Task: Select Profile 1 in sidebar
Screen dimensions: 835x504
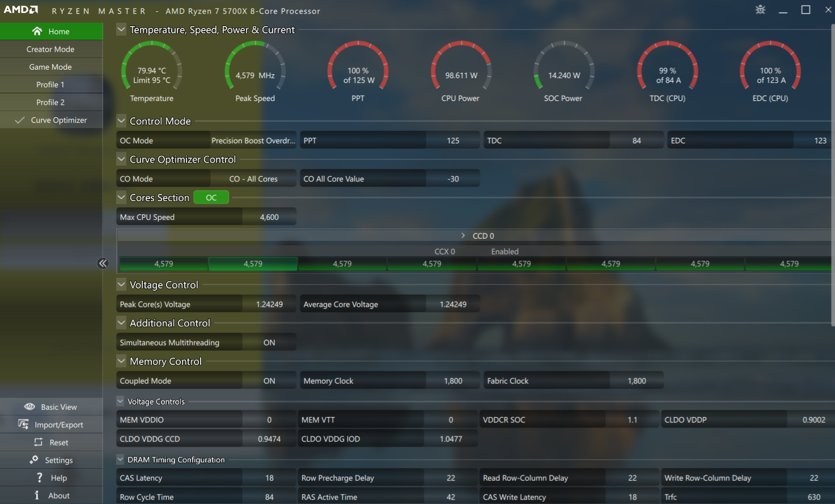Action: [51, 84]
